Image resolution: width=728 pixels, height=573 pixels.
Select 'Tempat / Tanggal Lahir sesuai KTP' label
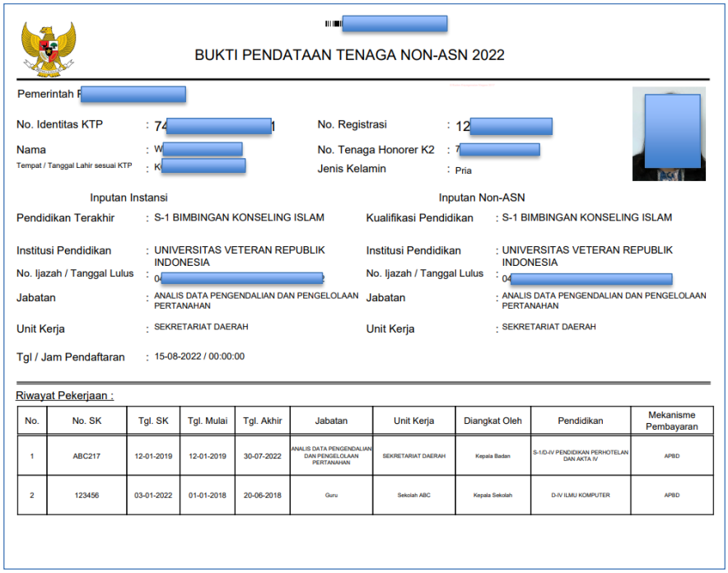click(x=74, y=165)
